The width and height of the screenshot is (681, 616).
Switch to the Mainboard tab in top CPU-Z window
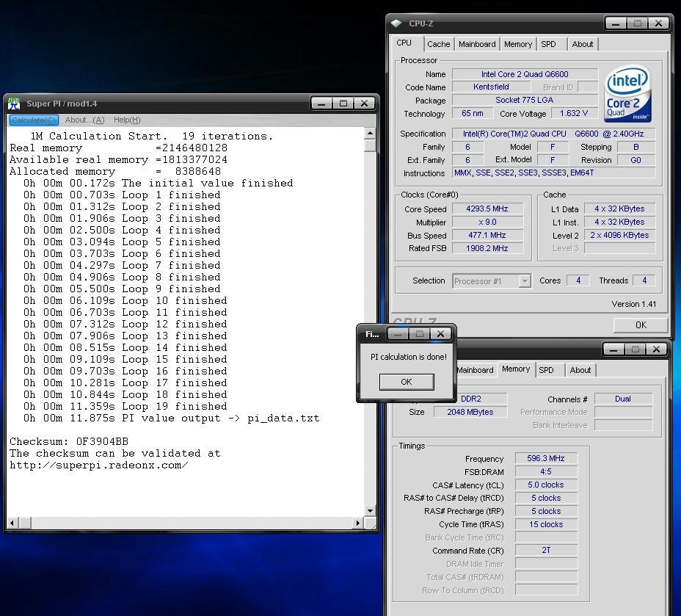click(x=477, y=44)
